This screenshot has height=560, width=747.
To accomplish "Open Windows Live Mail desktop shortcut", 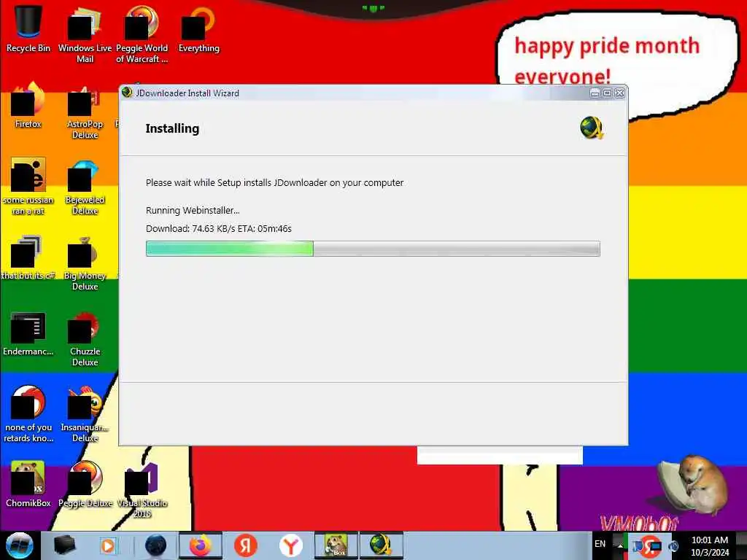I will 85,34.
